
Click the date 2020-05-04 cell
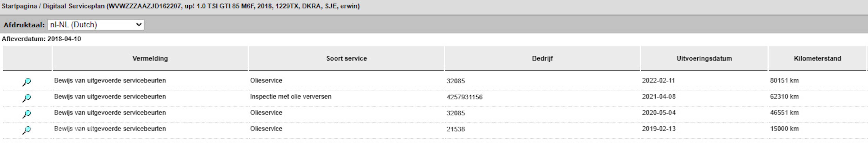click(x=658, y=113)
